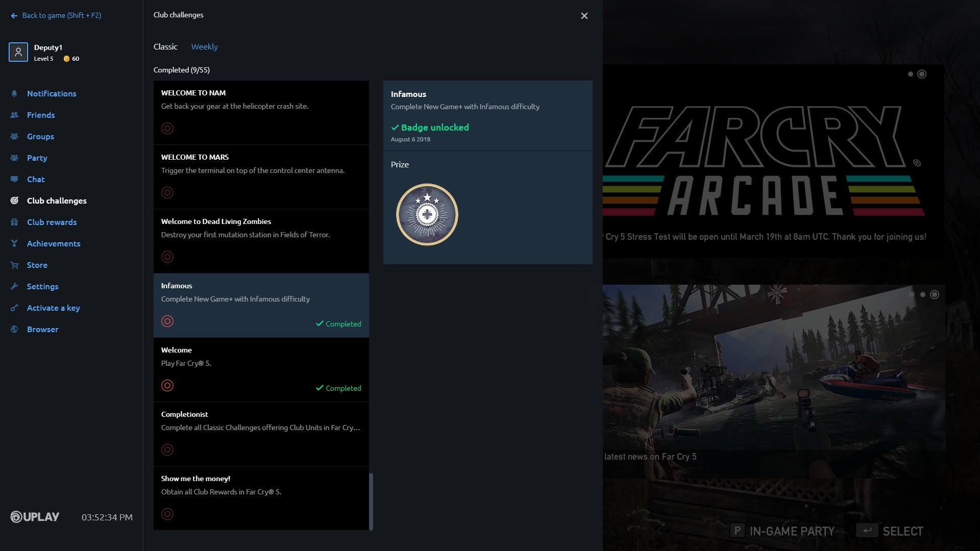Click the Completionist challenge badge icon
This screenshot has height=551, width=980.
coord(167,449)
